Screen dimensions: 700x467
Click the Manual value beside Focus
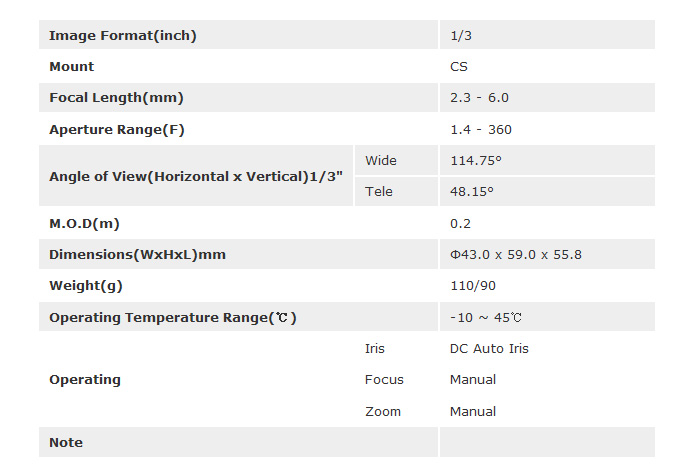473,379
